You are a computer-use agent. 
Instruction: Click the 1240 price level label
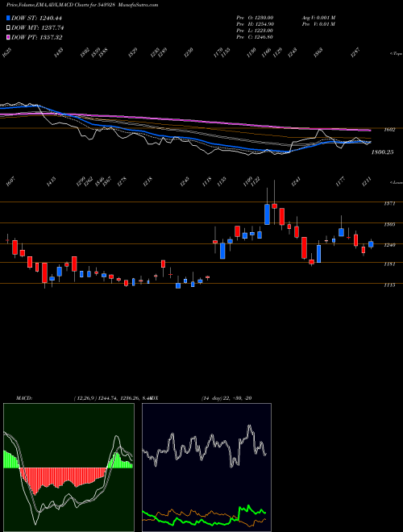(389, 245)
